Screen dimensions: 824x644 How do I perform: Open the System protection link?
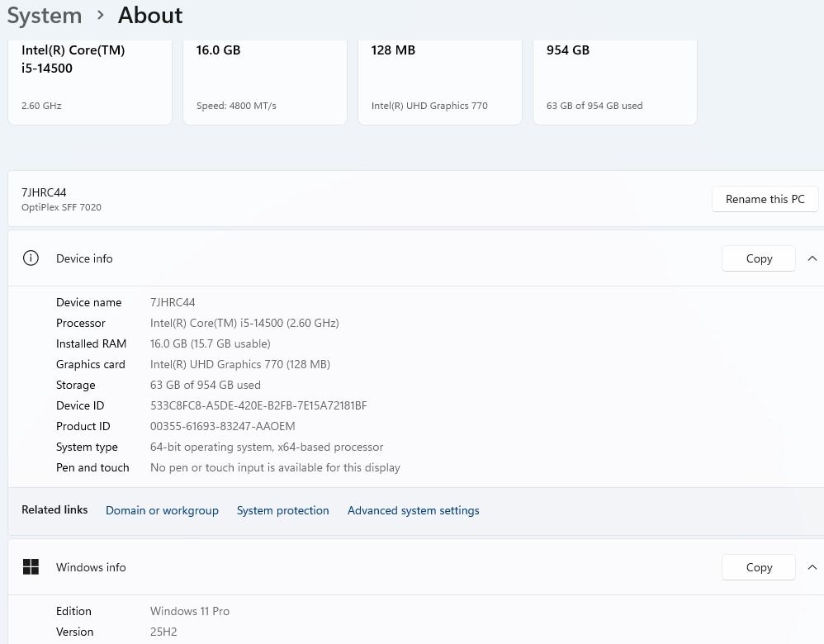[282, 510]
